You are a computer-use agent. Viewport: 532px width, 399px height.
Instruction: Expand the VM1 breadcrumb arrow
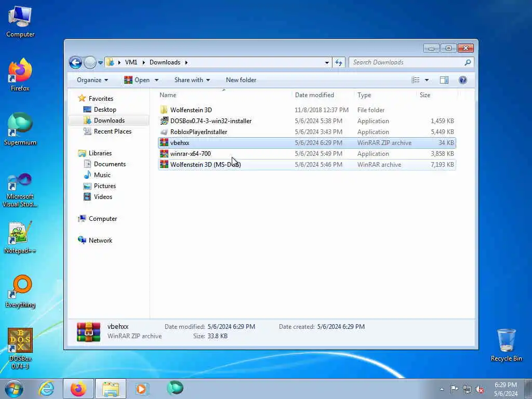click(x=143, y=62)
